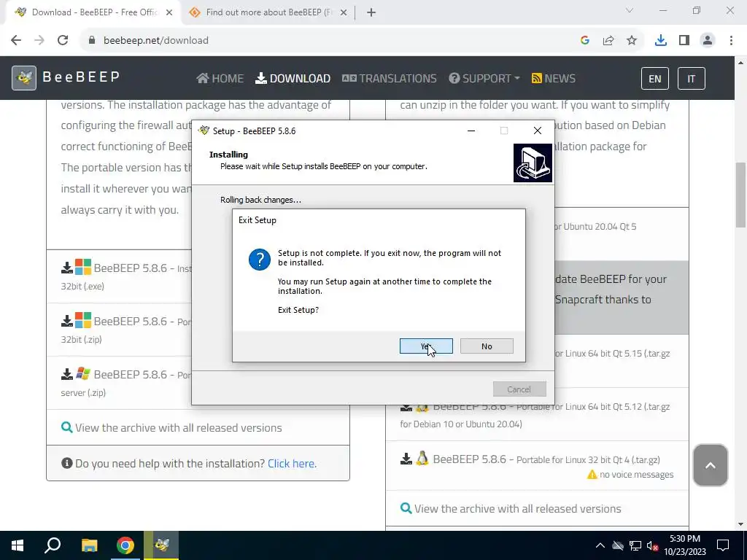Reload the current page
Image resolution: width=747 pixels, height=560 pixels.
63,41
